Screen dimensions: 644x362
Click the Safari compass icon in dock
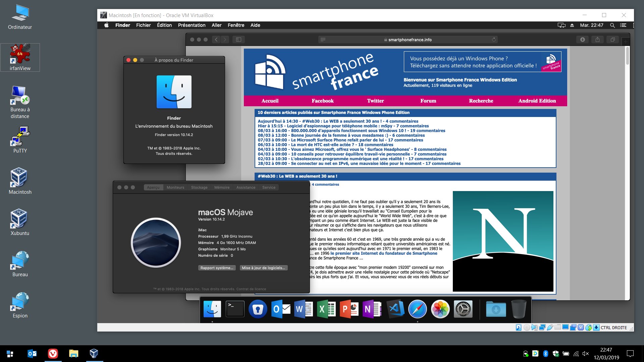418,309
